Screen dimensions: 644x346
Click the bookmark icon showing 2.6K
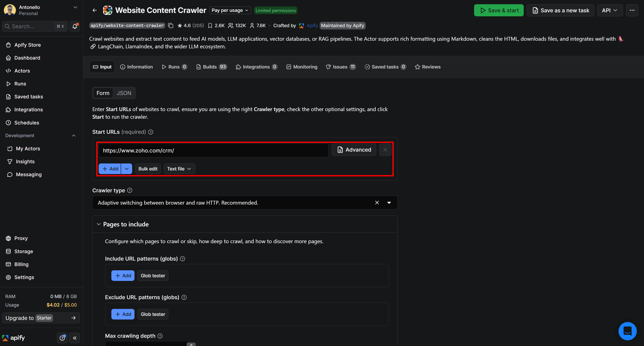(210, 25)
